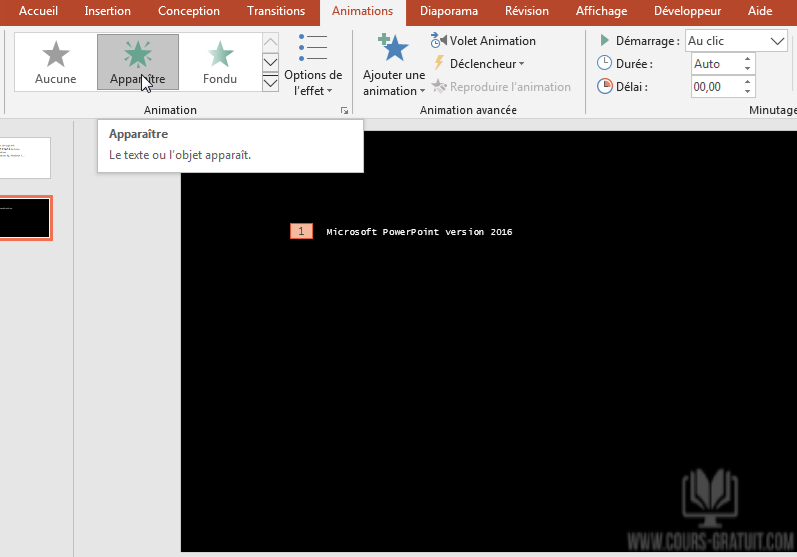This screenshot has height=557, width=797.
Task: Click the Durée field showing Auto
Action: click(714, 64)
